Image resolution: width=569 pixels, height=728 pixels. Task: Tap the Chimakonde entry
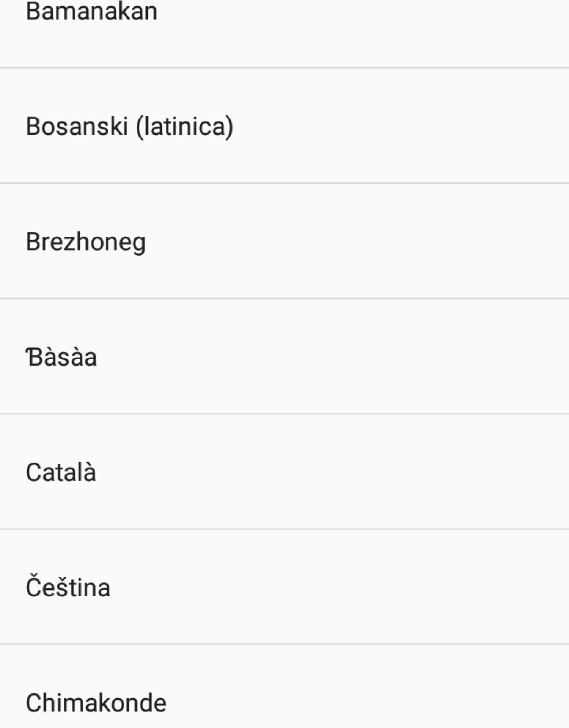pyautogui.click(x=96, y=703)
